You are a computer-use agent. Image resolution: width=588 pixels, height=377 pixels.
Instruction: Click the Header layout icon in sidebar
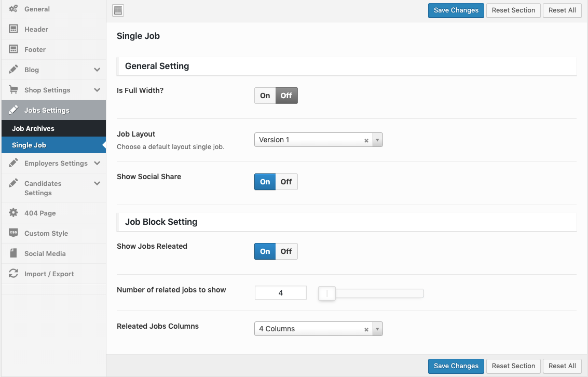[13, 29]
